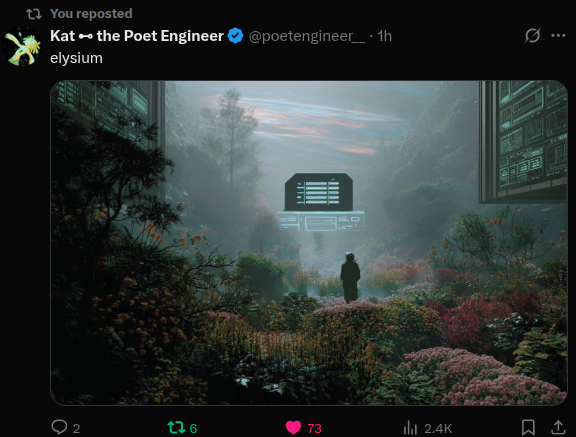Click the 'elysium' post text

(76, 58)
